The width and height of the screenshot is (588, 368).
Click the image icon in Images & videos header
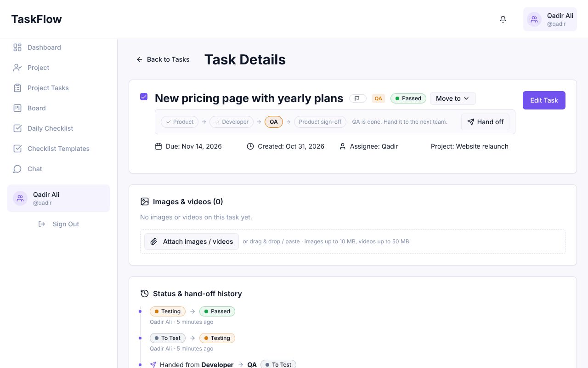145,201
